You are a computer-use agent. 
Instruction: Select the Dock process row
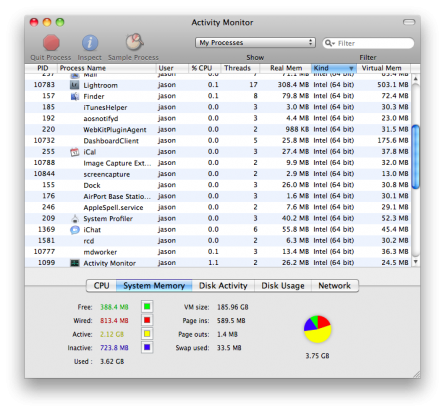218,185
